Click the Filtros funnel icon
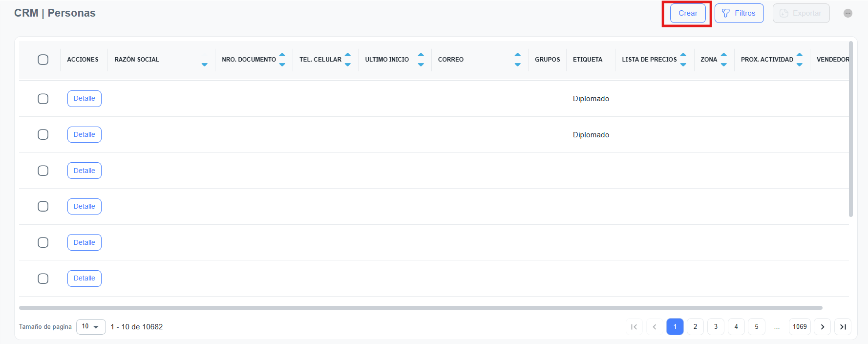 coord(726,13)
